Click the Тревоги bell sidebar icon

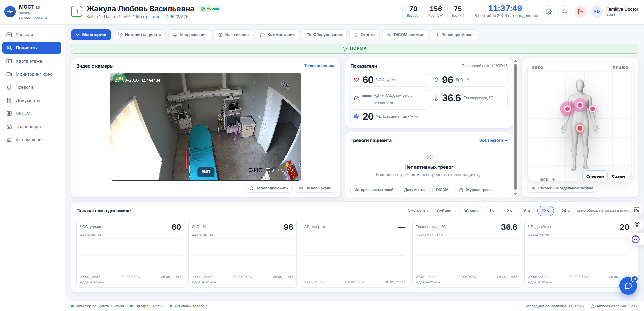[x=9, y=87]
